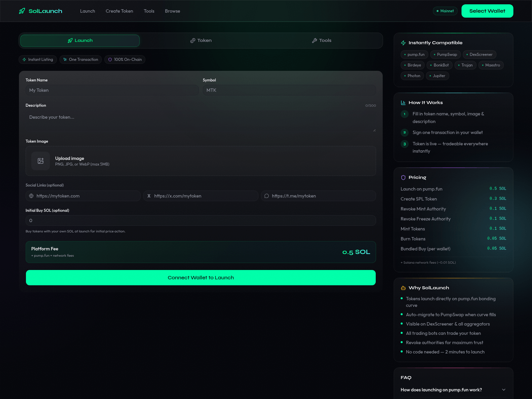Click the Jupiter compatibility chip
This screenshot has height=399, width=532.
click(x=438, y=76)
